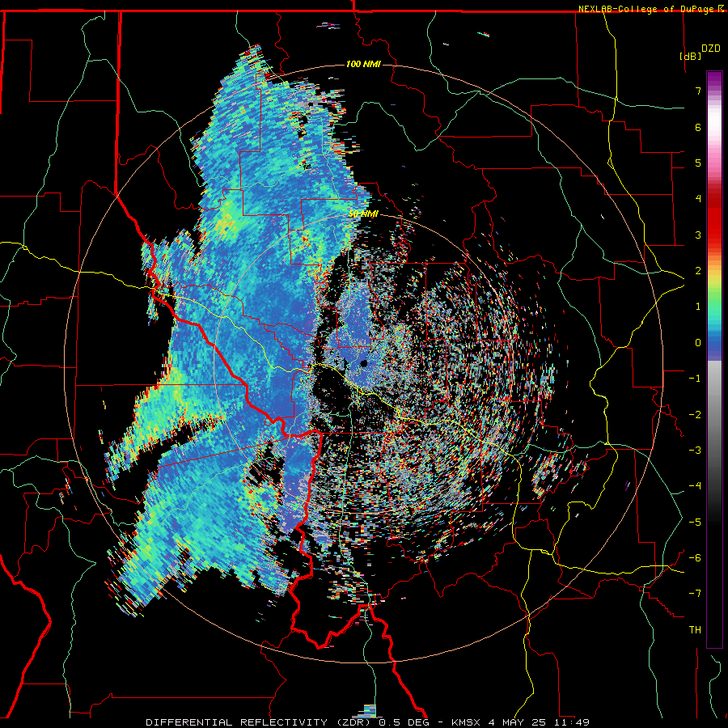Click the DZD product label above the scale
Image resolution: width=728 pixels, height=728 pixels.
coord(711,49)
